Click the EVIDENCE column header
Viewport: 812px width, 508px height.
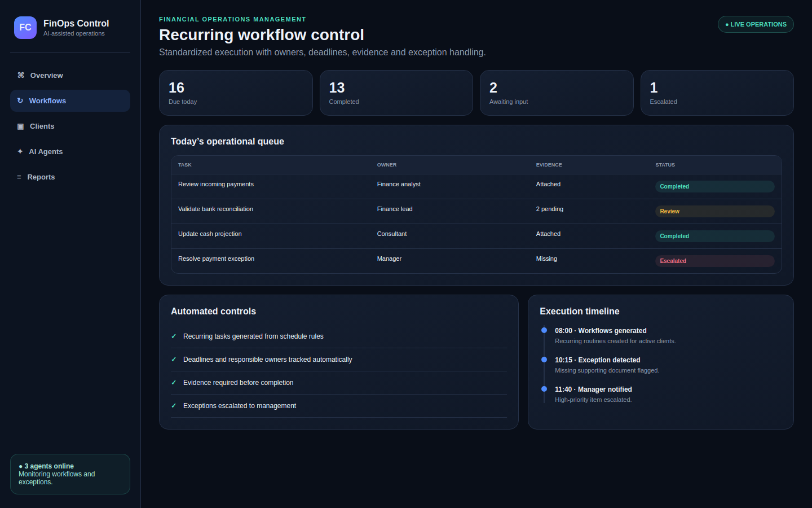[549, 165]
